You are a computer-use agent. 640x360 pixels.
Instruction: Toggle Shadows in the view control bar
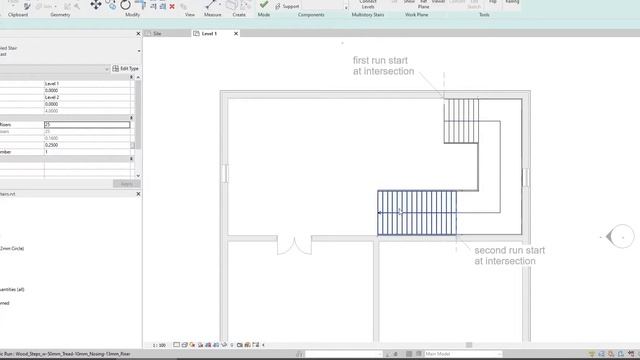click(x=200, y=345)
